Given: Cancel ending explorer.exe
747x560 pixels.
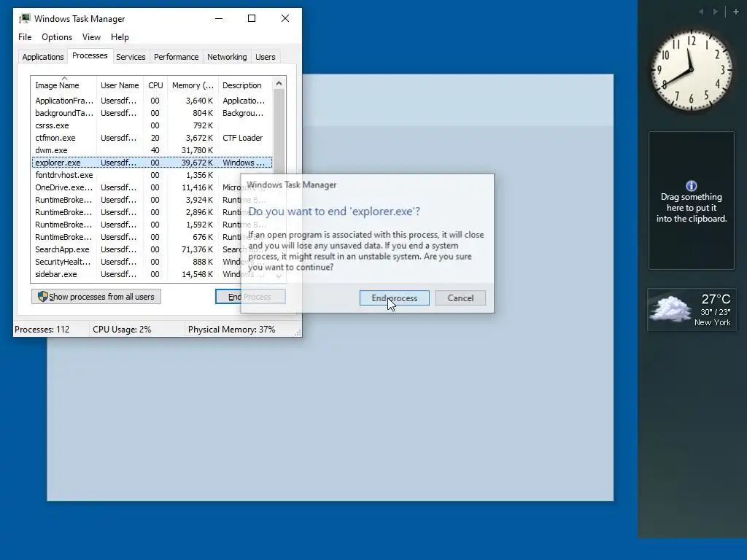Looking at the screenshot, I should [x=460, y=298].
